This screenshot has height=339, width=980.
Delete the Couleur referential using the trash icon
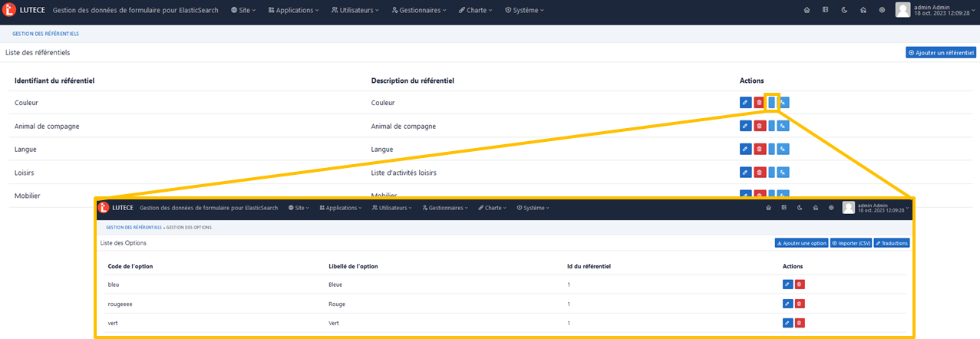759,103
